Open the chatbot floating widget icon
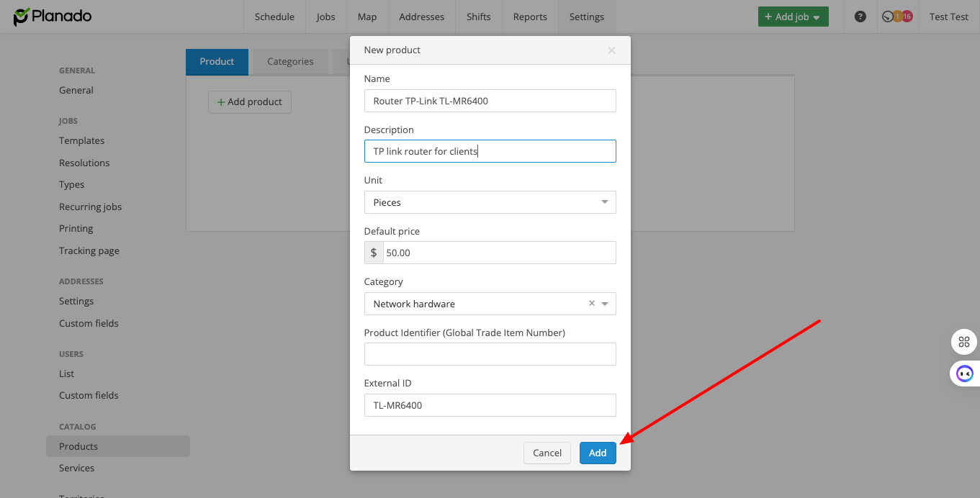Screen dimensions: 980x498 pos(964,373)
